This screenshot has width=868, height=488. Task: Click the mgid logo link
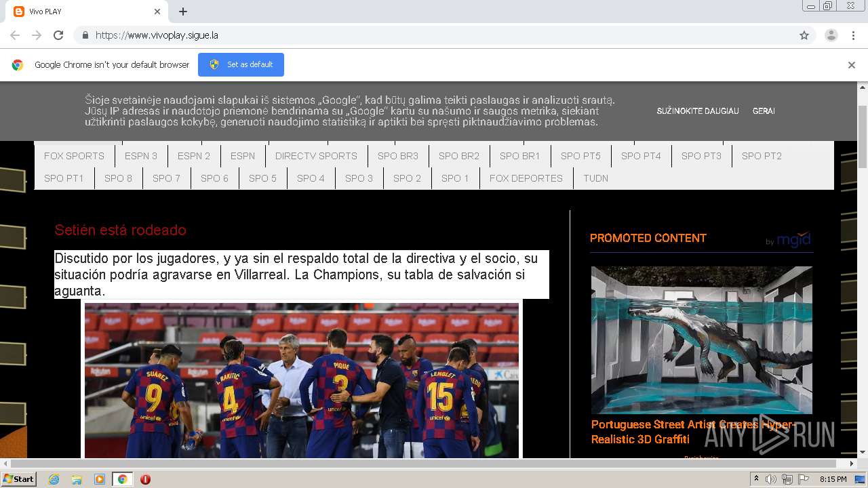[x=788, y=240]
